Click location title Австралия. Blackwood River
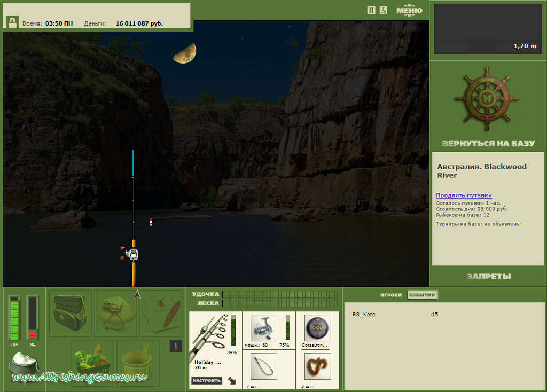 click(x=482, y=170)
